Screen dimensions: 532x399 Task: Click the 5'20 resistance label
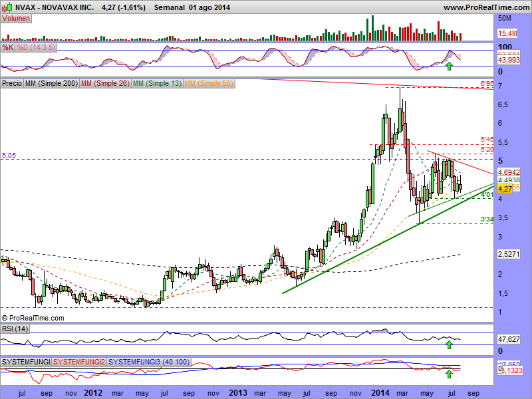point(487,149)
